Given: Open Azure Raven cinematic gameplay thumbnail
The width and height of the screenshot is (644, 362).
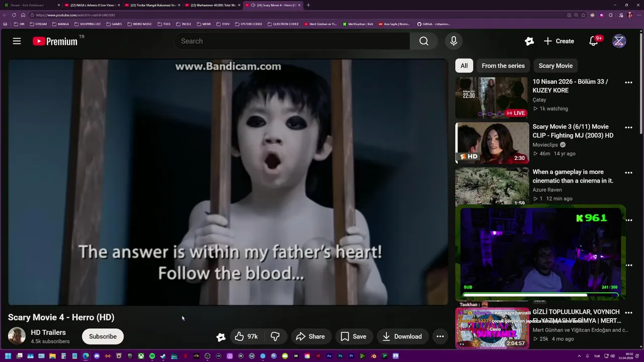Looking at the screenshot, I should coord(492,187).
